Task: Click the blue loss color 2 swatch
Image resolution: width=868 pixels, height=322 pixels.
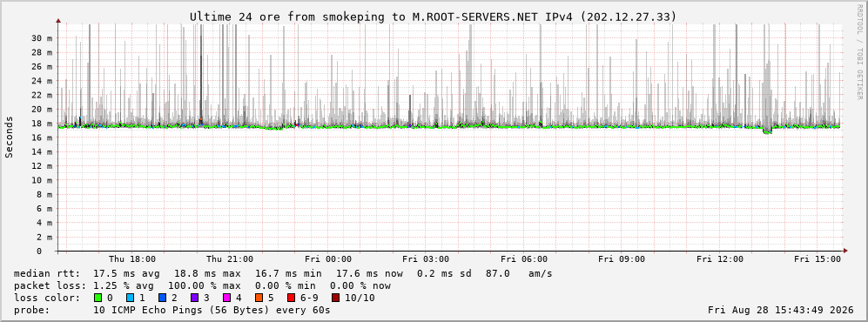Action: pyautogui.click(x=163, y=299)
